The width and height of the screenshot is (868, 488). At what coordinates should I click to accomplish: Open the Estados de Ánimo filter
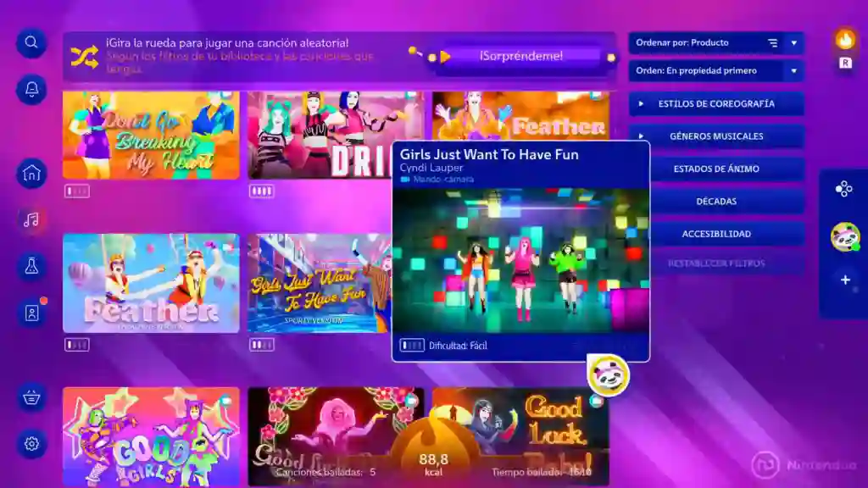pyautogui.click(x=716, y=169)
